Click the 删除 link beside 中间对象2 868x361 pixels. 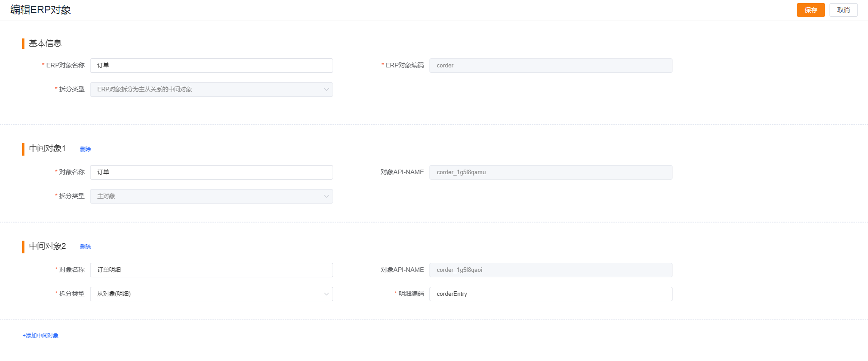[x=86, y=247]
